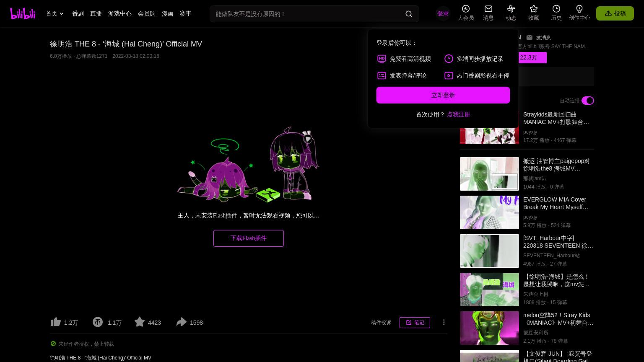Image resolution: width=644 pixels, height=362 pixels.
Task: Open the 番剧 navigation item
Action: pyautogui.click(x=78, y=14)
